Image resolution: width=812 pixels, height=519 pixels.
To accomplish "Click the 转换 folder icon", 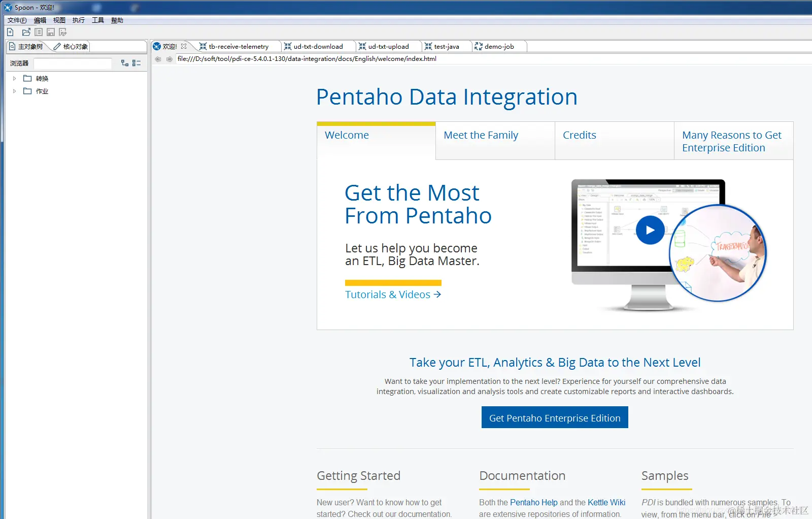I will click(27, 78).
